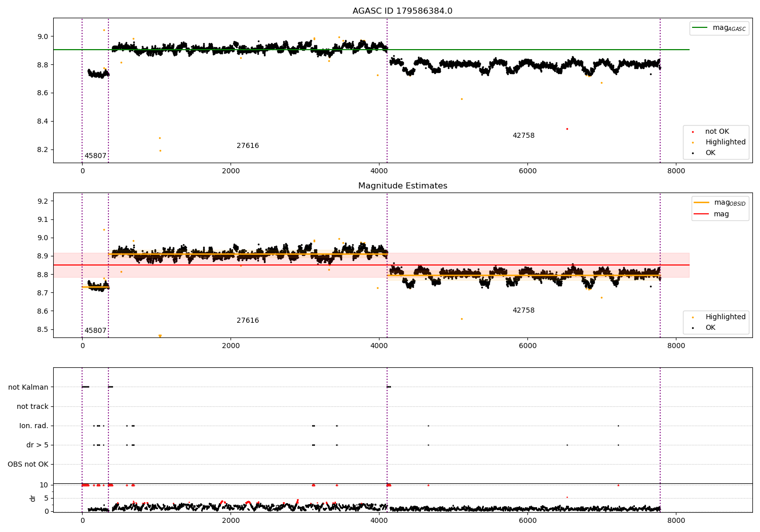This screenshot has height=532, width=760.
Task: Click orange triangle marker at bottom of Magnitude Estimates plot
Action: (160, 336)
